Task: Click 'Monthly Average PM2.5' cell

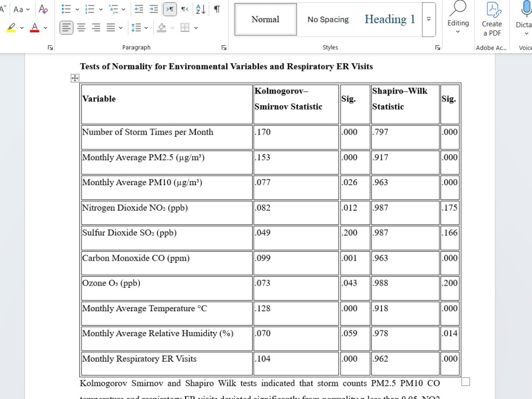Action: [167, 162]
